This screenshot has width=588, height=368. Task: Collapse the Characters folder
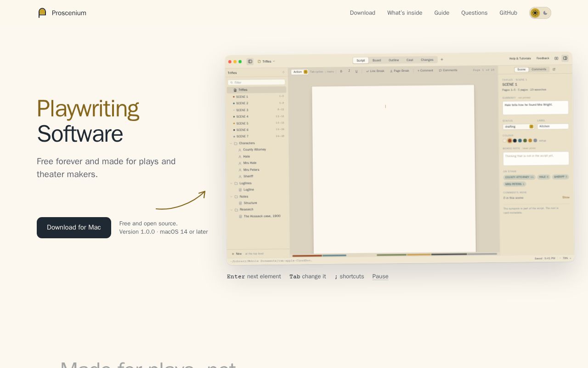pyautogui.click(x=231, y=144)
